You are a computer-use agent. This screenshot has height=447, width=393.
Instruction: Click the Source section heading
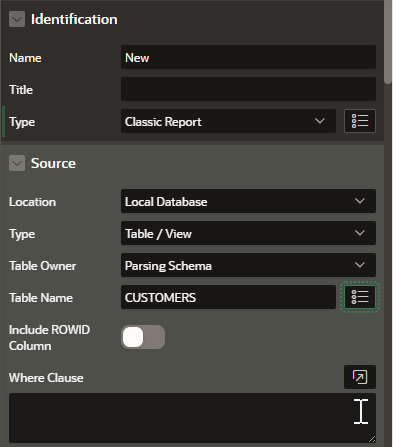pyautogui.click(x=53, y=163)
